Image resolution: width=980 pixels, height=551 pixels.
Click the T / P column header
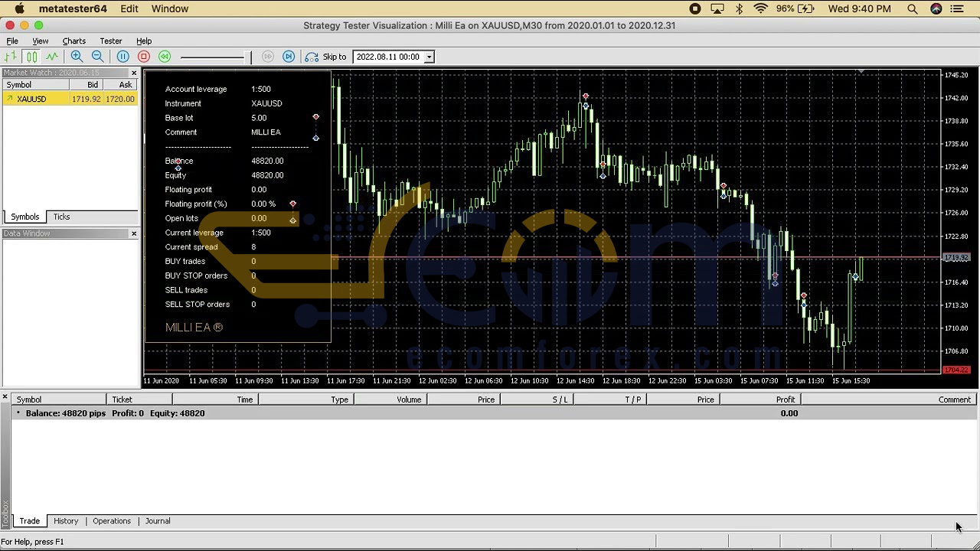tap(609, 399)
